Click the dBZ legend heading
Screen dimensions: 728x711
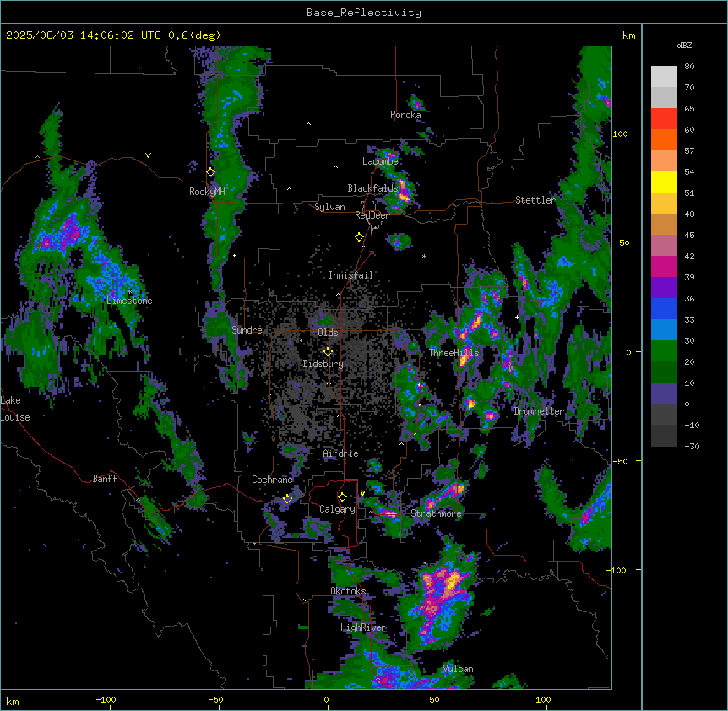click(684, 45)
